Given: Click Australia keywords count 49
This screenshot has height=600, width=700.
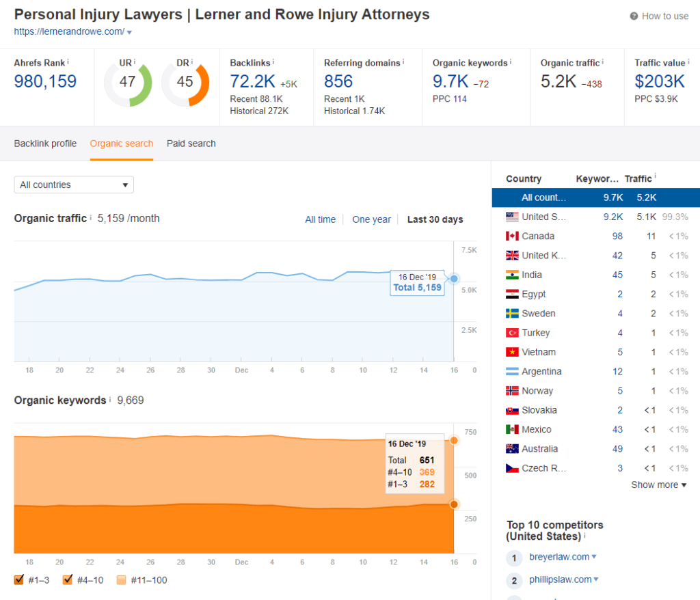Looking at the screenshot, I should click(617, 449).
